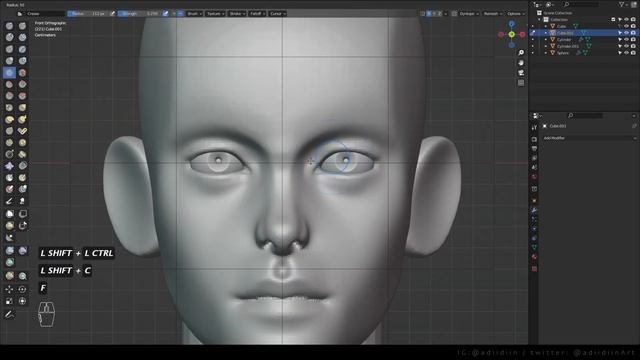Select Cylinder.001 in the Outliner

[x=567, y=47]
